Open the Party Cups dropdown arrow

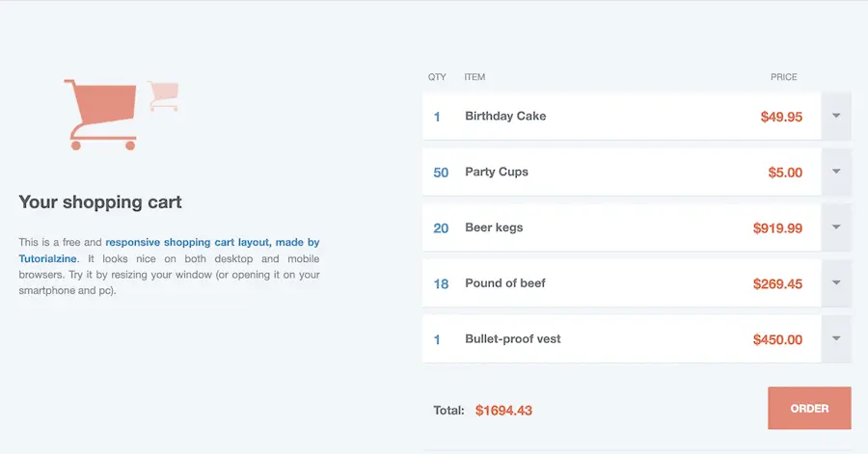point(836,173)
